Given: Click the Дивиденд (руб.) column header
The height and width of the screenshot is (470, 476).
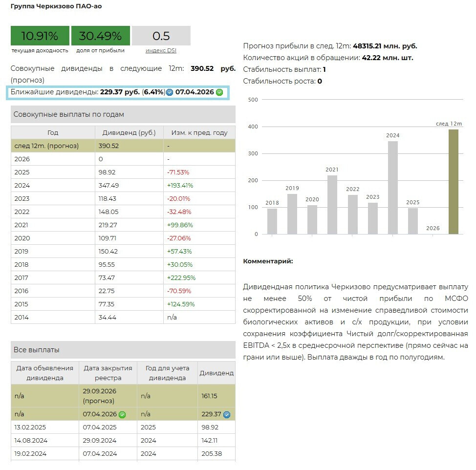Looking at the screenshot, I should 129,132.
